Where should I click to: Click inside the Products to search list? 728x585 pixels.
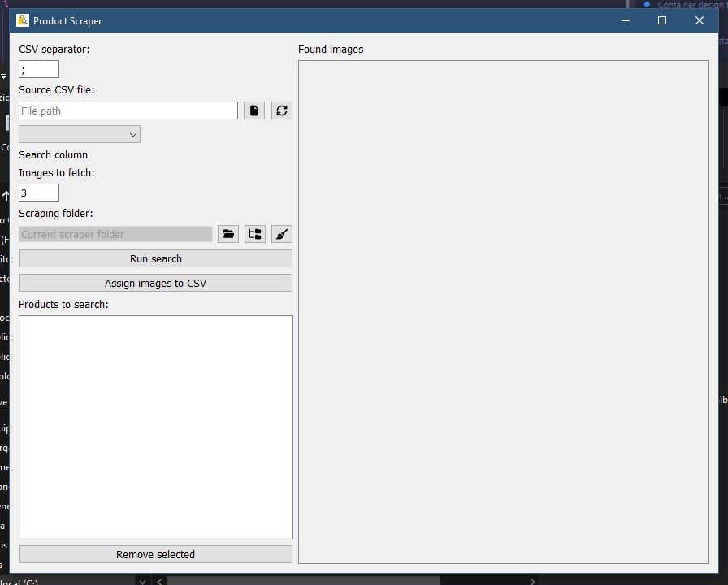(x=155, y=427)
